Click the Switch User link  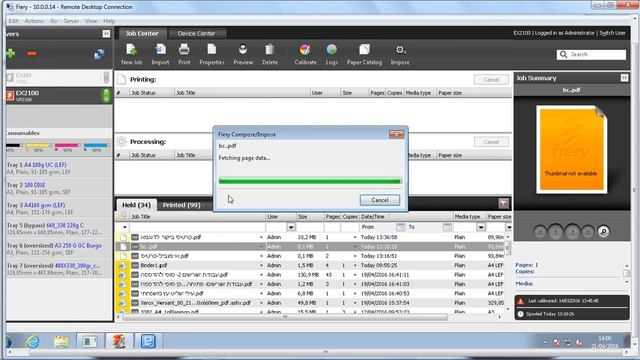tap(612, 33)
